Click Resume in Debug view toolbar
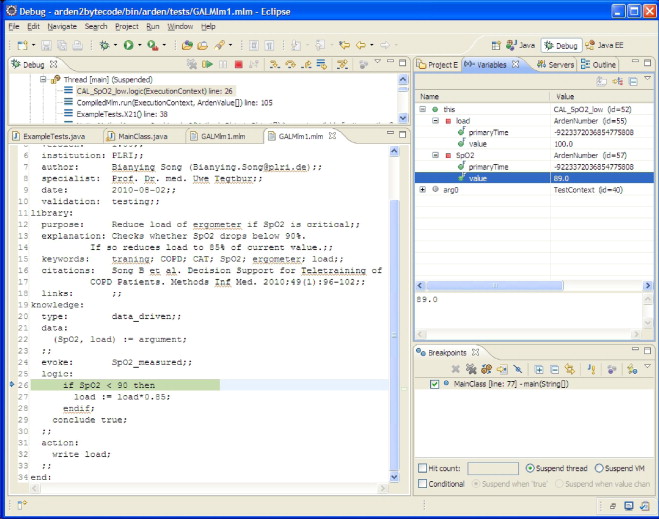The width and height of the screenshot is (659, 519). [207, 64]
